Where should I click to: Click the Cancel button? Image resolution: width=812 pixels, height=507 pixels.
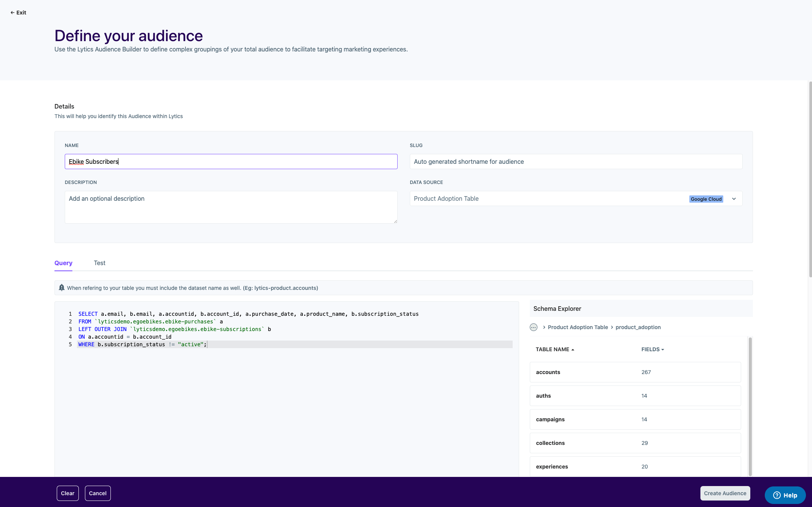pyautogui.click(x=98, y=493)
